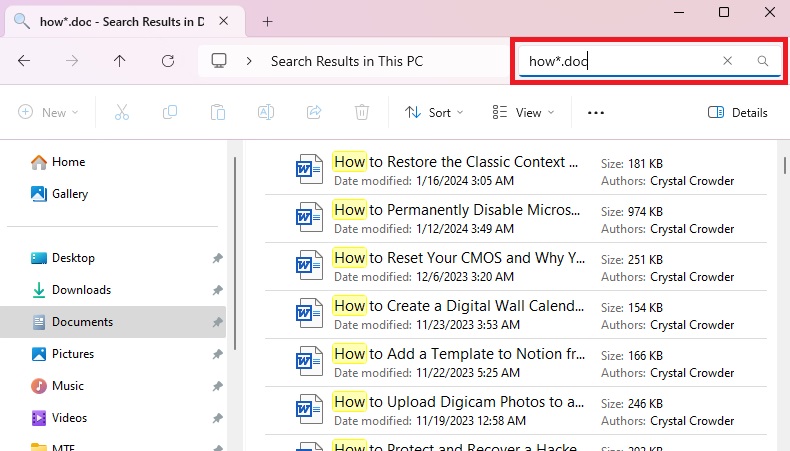Maximize the File Explorer window
790x451 pixels.
coord(723,12)
